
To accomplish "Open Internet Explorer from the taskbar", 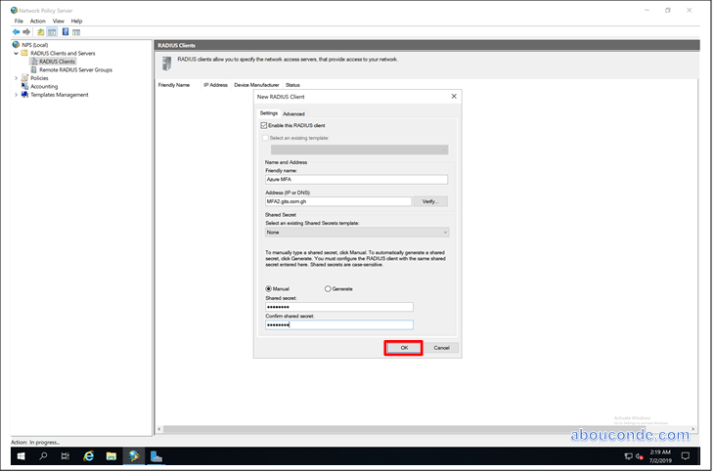I will pyautogui.click(x=89, y=456).
